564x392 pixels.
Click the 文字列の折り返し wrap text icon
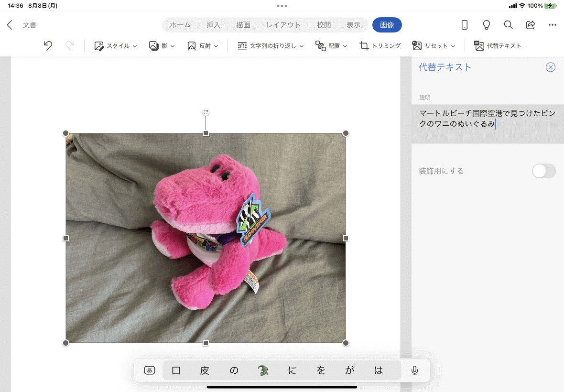point(242,46)
